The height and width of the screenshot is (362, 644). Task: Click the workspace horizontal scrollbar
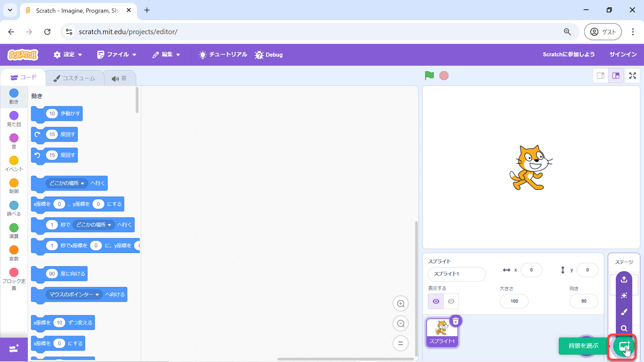pyautogui.click(x=345, y=359)
